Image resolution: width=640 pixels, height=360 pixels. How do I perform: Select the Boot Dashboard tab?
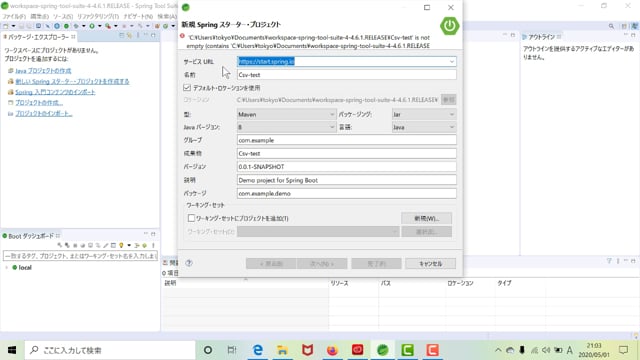click(31, 236)
